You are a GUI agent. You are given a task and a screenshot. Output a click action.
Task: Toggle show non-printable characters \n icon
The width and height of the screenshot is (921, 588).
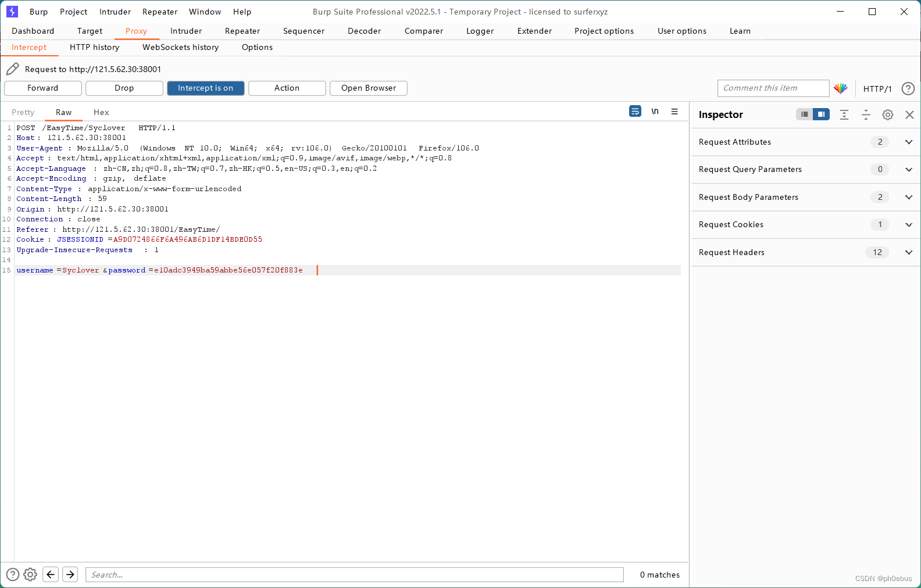click(655, 111)
